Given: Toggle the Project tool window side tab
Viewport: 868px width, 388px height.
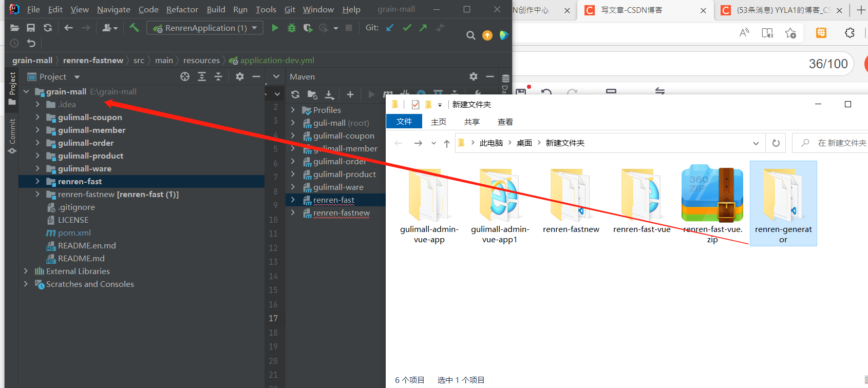Looking at the screenshot, I should click(12, 88).
